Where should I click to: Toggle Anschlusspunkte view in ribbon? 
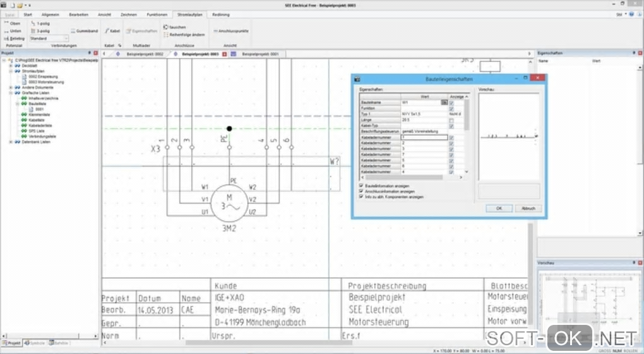click(x=231, y=31)
